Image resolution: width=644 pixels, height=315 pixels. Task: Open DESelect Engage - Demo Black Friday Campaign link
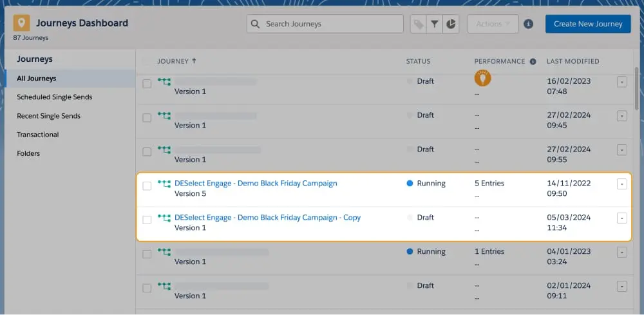256,183
